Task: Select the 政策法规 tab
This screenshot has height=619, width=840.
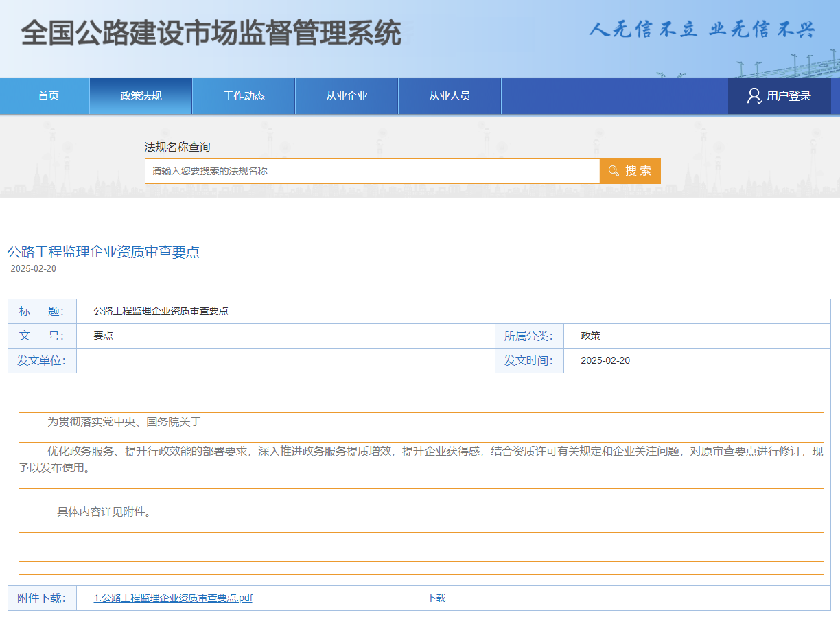Action: 140,95
